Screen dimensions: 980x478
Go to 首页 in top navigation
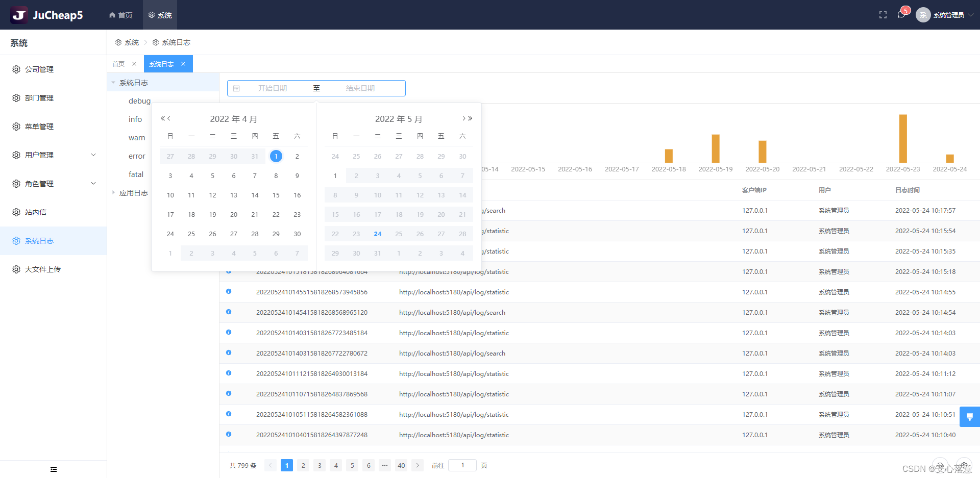(x=120, y=15)
